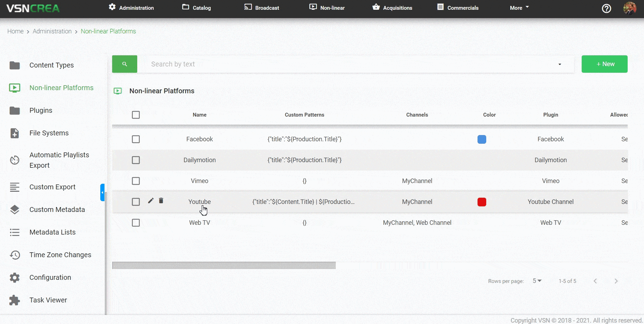Click the Task Viewer puzzle icon
Image resolution: width=644 pixels, height=324 pixels.
15,300
